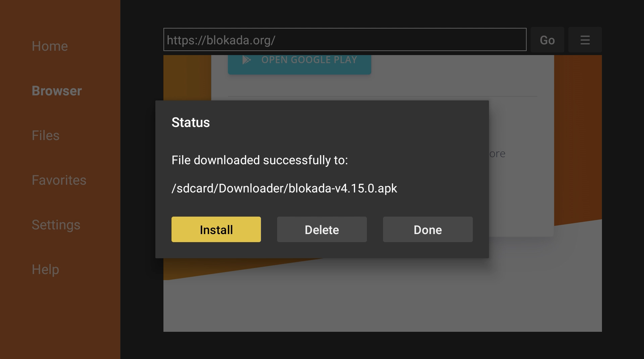Dismiss the dialog with Done

tap(428, 229)
